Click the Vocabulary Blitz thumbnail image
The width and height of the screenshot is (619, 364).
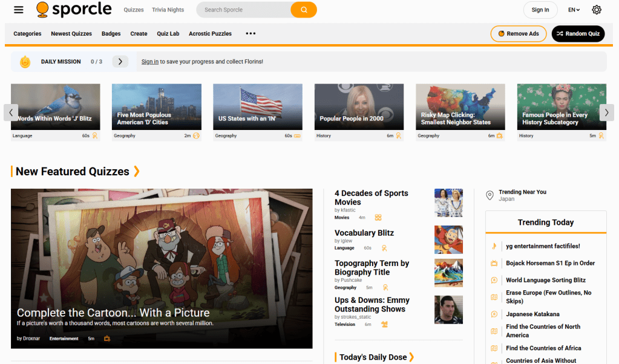pyautogui.click(x=448, y=240)
